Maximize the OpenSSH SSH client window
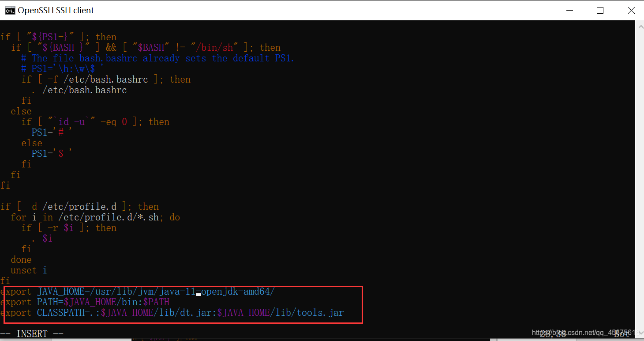Viewport: 644px width, 341px height. [600, 10]
